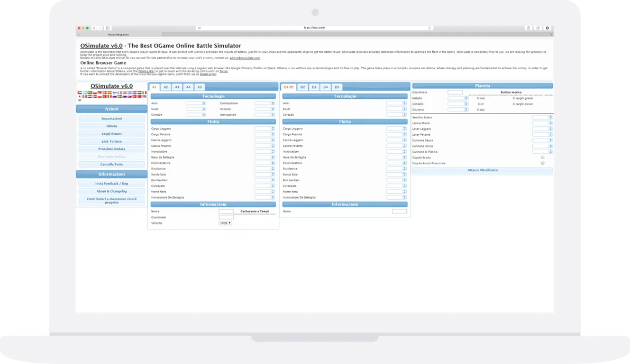Click the Attacco Missilistico button
The height and width of the screenshot is (364, 630).
[482, 170]
